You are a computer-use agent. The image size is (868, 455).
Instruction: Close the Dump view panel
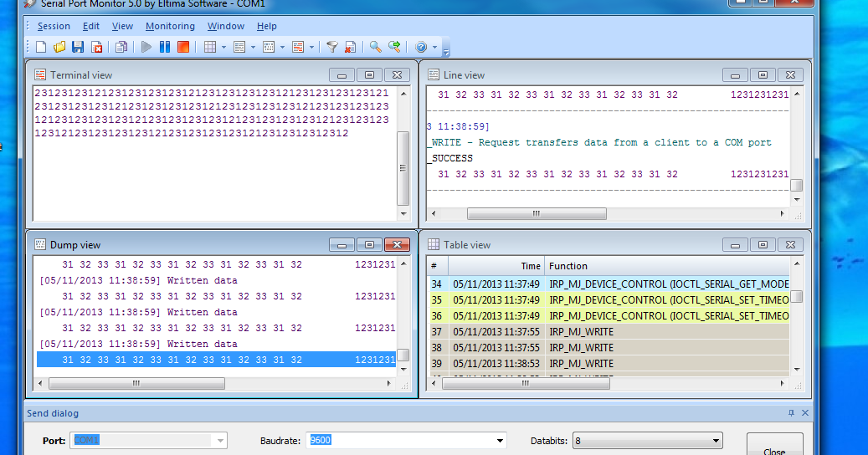click(x=397, y=245)
